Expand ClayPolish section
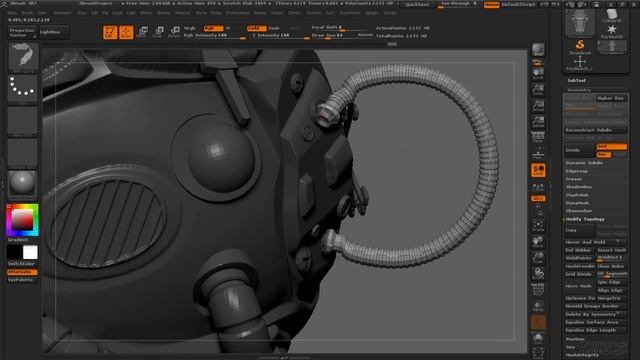The height and width of the screenshot is (360, 640). coord(577,195)
